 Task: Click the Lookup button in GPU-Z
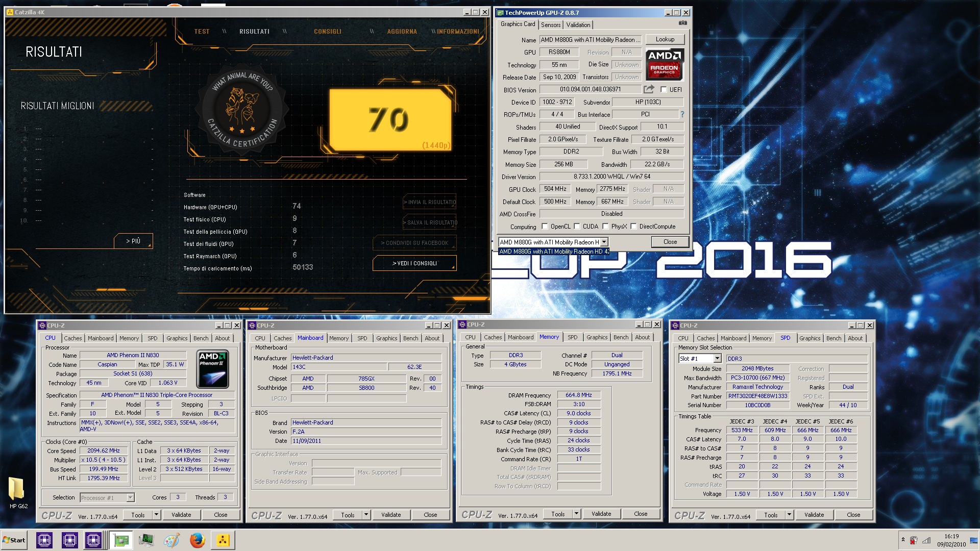pyautogui.click(x=665, y=39)
